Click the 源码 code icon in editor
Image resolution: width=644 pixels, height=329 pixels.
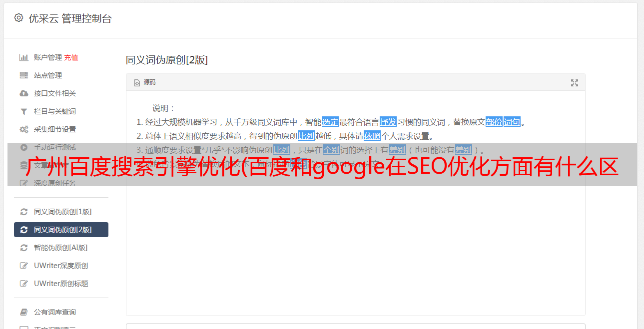click(x=137, y=83)
